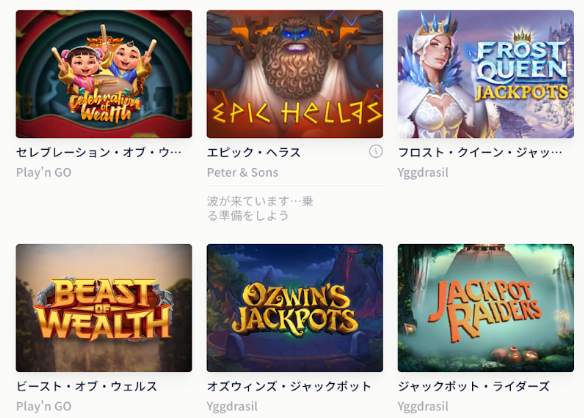
Task: Click Yggdrasil under Frost Queen Jackpots
Action: pos(423,172)
